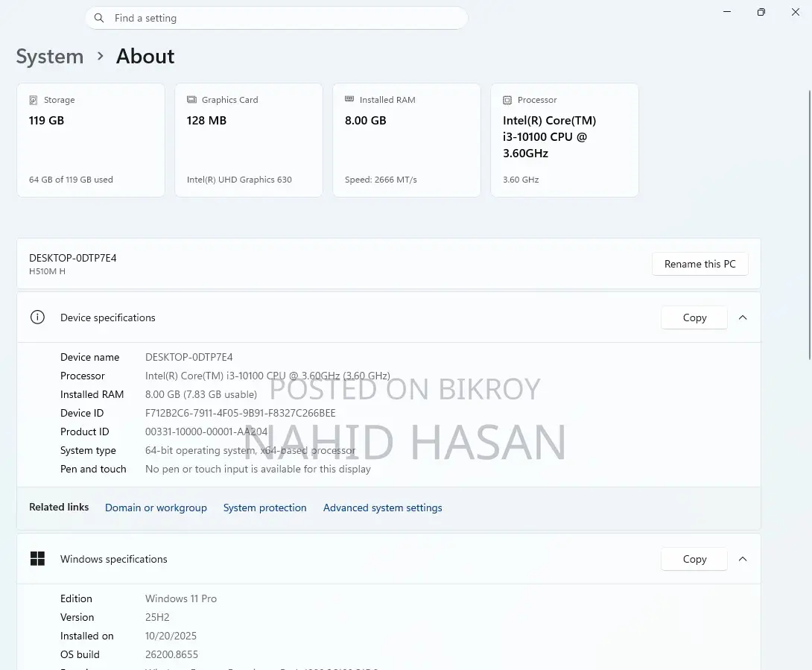Viewport: 812px width, 670px height.
Task: Open Domain or workgroup link
Action: click(x=156, y=508)
